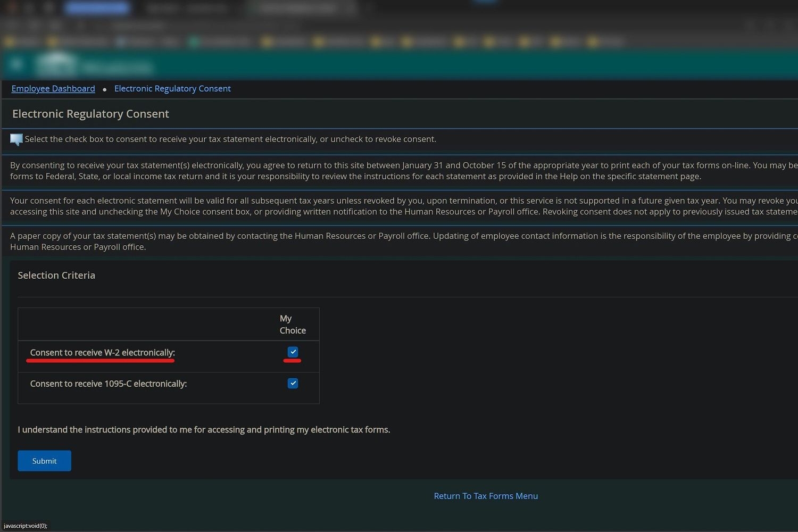Click the site logo in teal header
This screenshot has width=798, height=532.
coord(57,65)
